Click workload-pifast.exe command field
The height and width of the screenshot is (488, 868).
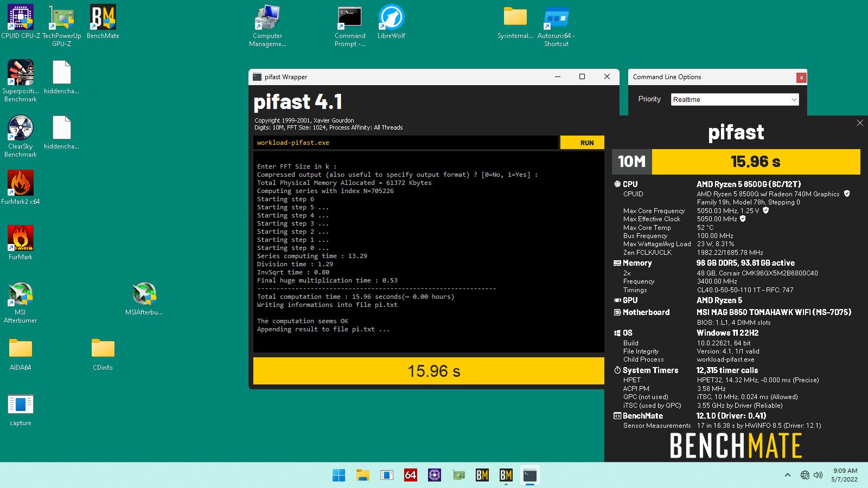405,143
